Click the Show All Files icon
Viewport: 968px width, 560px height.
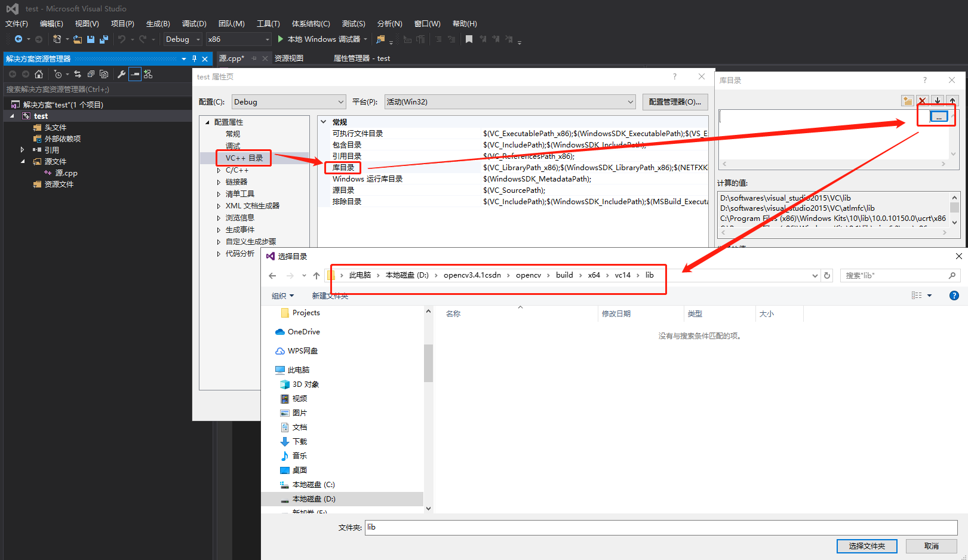[x=104, y=74]
